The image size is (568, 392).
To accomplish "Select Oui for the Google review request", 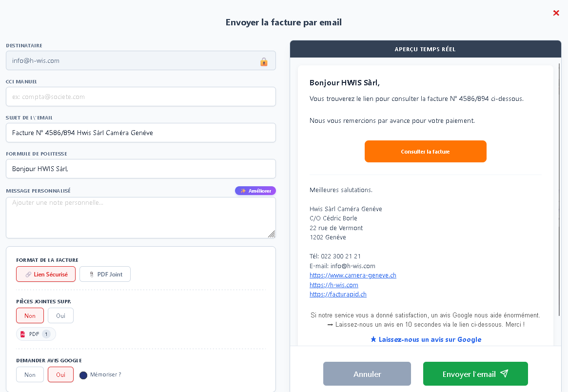I will [60, 375].
